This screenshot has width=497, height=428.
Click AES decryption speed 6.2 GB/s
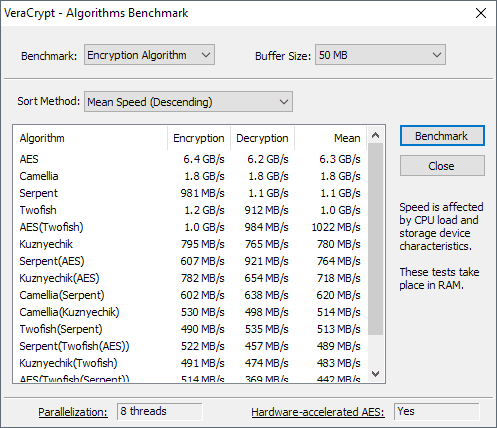point(268,159)
